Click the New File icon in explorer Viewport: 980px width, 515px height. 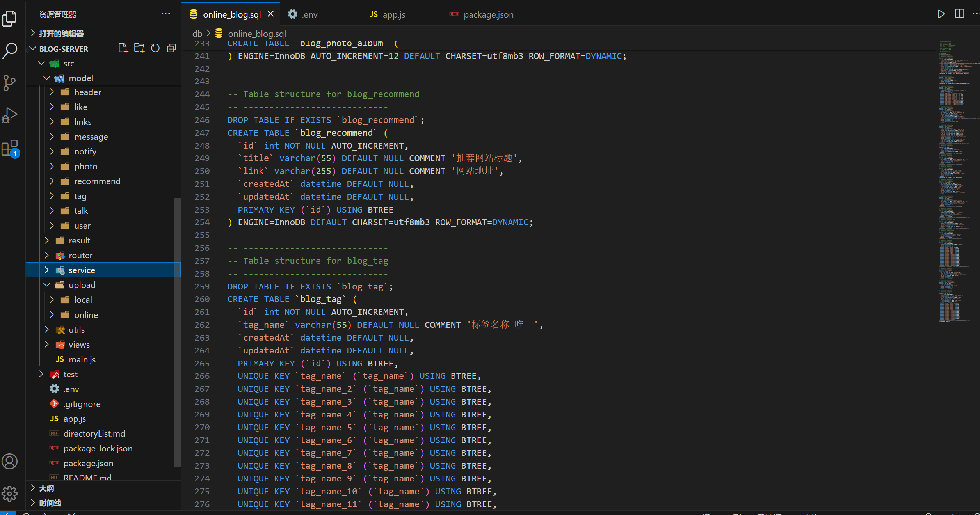pyautogui.click(x=123, y=48)
